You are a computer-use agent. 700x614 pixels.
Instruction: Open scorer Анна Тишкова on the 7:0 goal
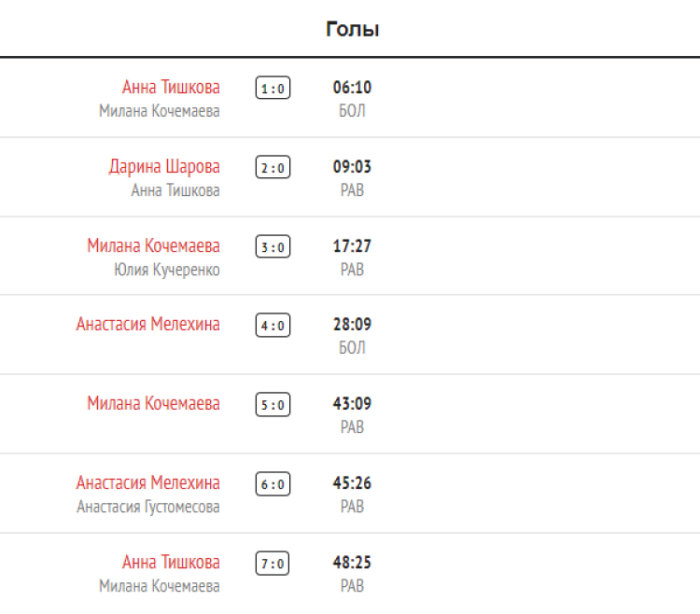coord(171,563)
